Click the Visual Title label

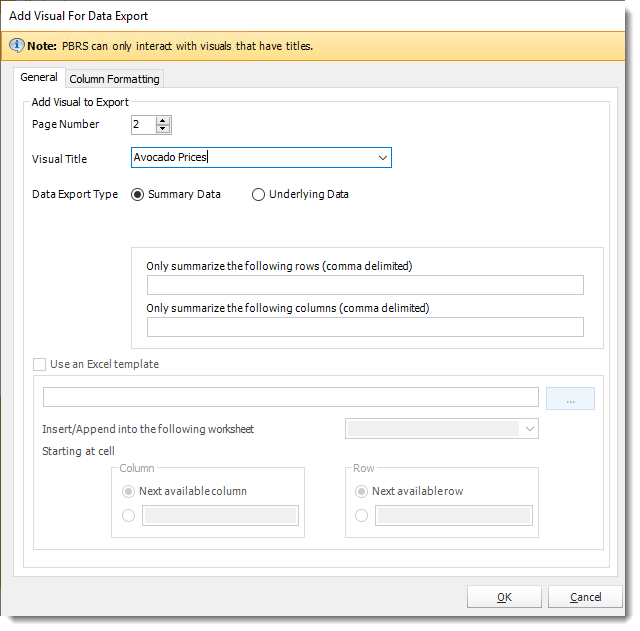click(60, 159)
